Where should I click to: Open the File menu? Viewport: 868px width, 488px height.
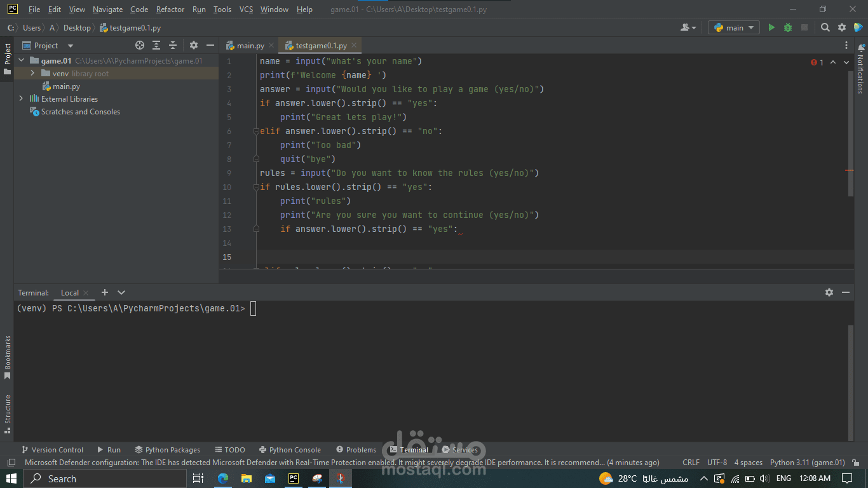[34, 10]
